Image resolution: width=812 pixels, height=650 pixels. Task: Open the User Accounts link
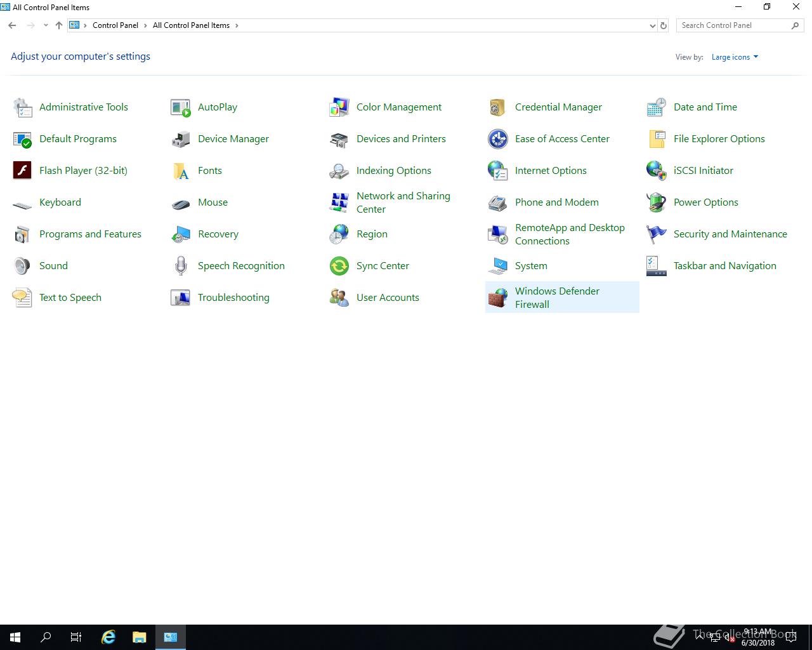388,298
